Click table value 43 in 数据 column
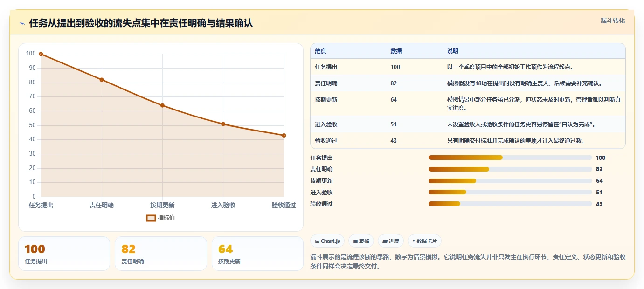The width and height of the screenshot is (644, 289). coord(394,141)
